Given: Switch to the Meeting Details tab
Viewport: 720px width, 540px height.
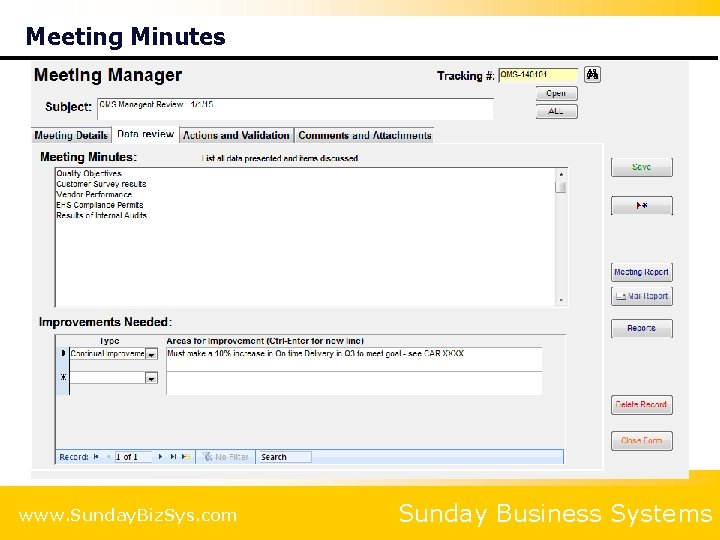Looking at the screenshot, I should click(x=71, y=135).
